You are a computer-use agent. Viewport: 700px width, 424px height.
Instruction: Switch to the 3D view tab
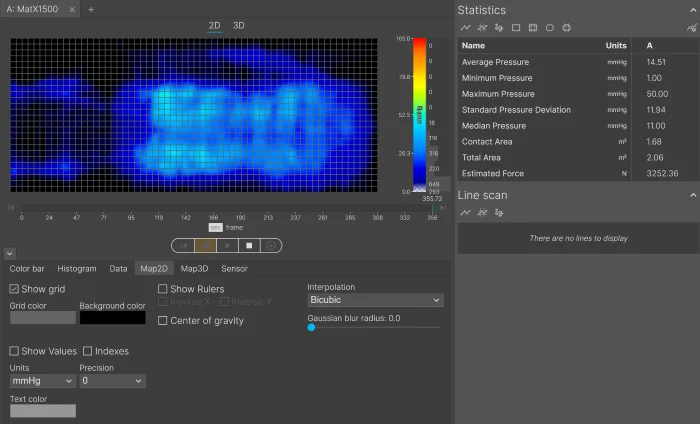coord(238,25)
